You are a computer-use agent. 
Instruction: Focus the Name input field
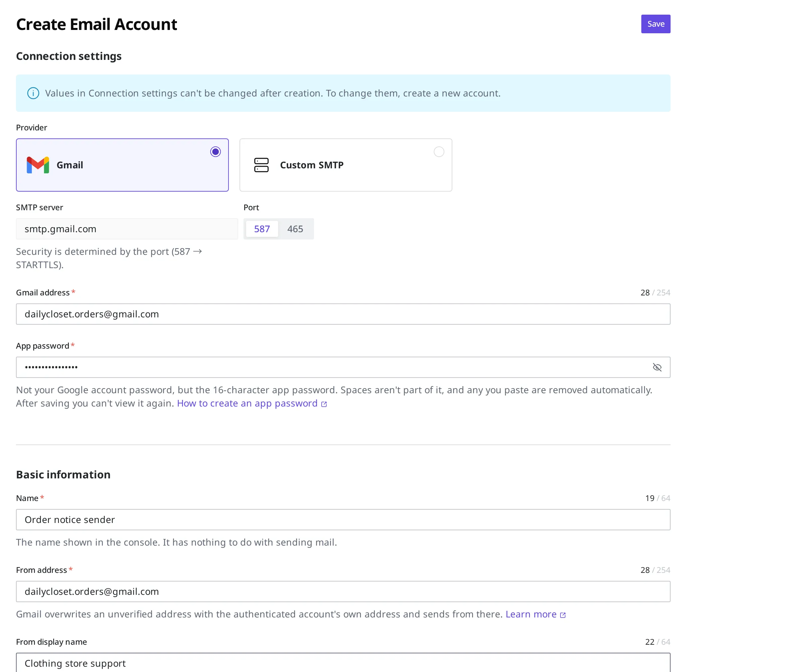click(343, 520)
